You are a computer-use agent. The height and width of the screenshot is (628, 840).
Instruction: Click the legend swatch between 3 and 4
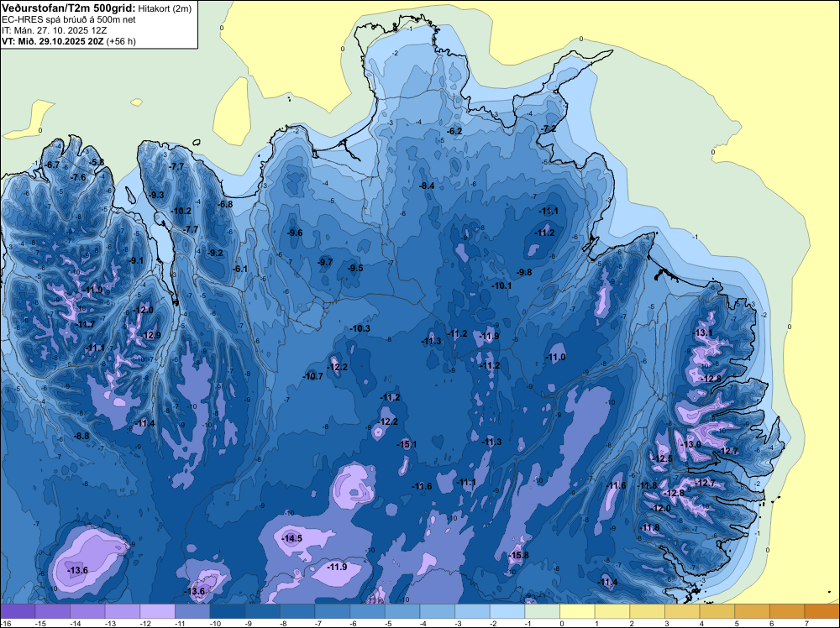682,611
